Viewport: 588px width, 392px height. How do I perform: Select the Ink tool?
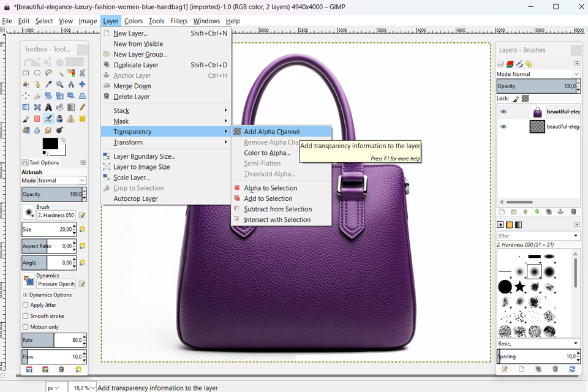click(x=60, y=119)
